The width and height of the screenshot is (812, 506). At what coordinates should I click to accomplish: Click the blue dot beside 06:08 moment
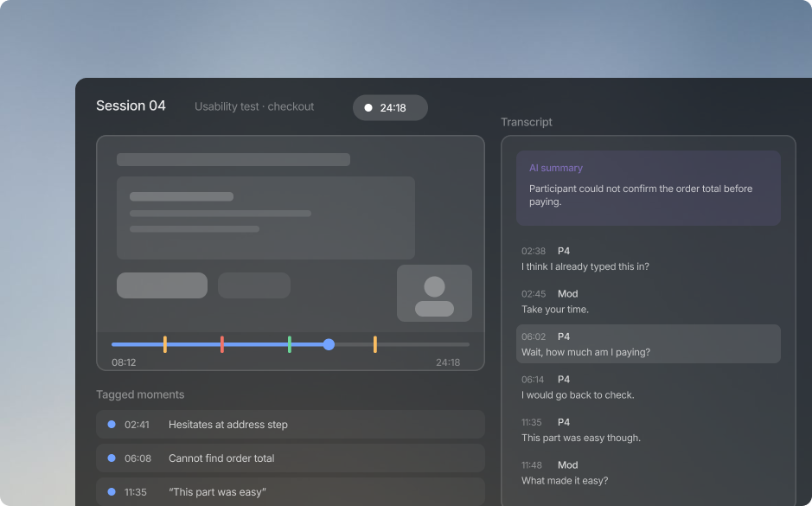pos(112,458)
